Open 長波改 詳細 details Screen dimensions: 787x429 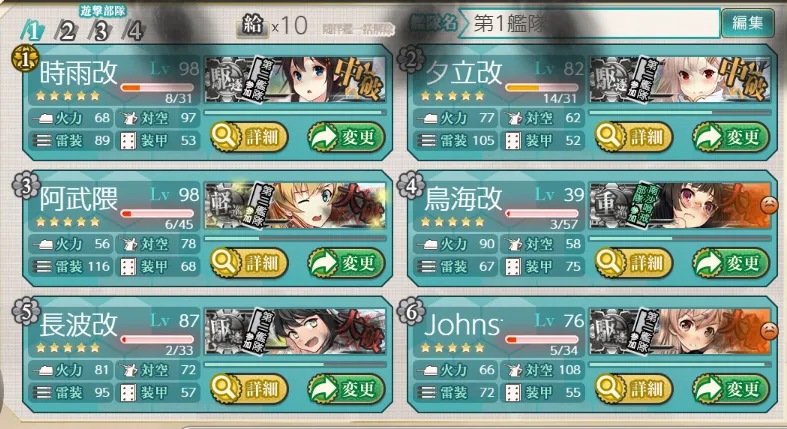249,388
